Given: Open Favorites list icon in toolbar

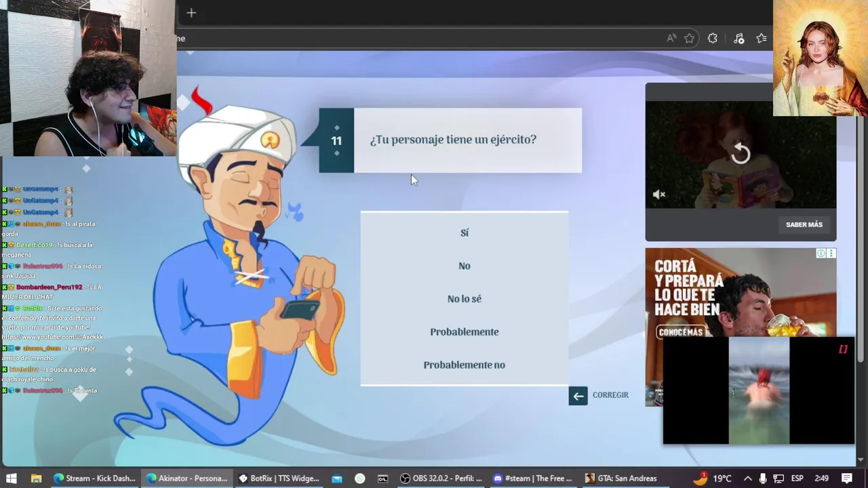Looking at the screenshot, I should pyautogui.click(x=762, y=39).
